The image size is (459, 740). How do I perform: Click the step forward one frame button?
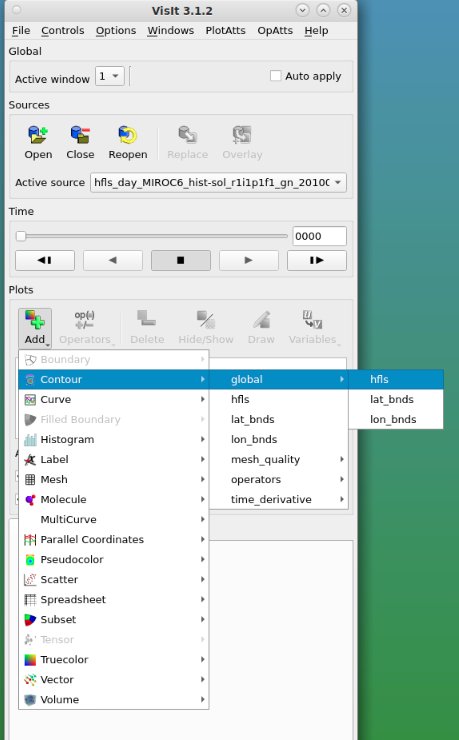(x=317, y=261)
